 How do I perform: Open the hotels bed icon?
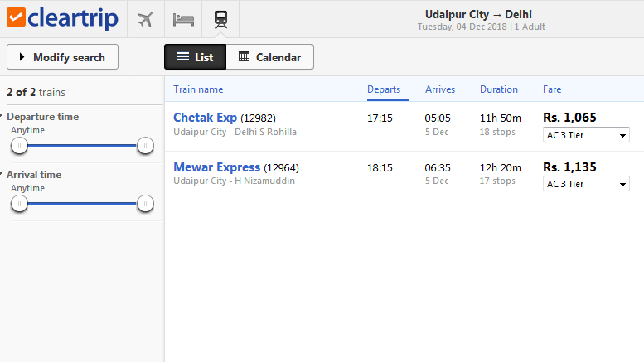point(183,18)
